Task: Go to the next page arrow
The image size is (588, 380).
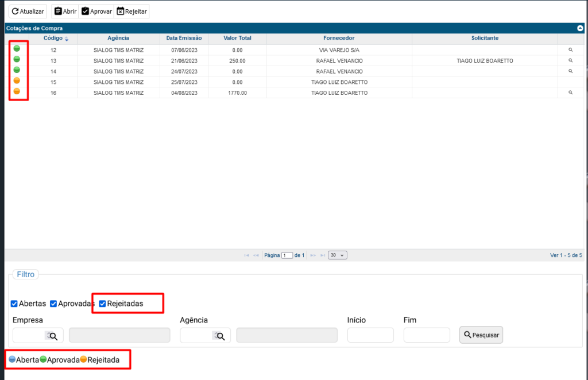Action: (x=313, y=255)
